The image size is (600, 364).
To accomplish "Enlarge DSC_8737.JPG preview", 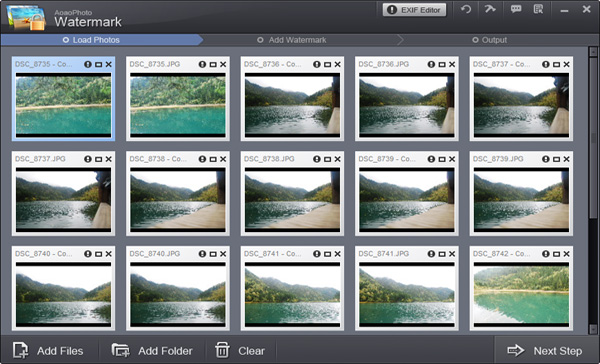I will tap(98, 159).
